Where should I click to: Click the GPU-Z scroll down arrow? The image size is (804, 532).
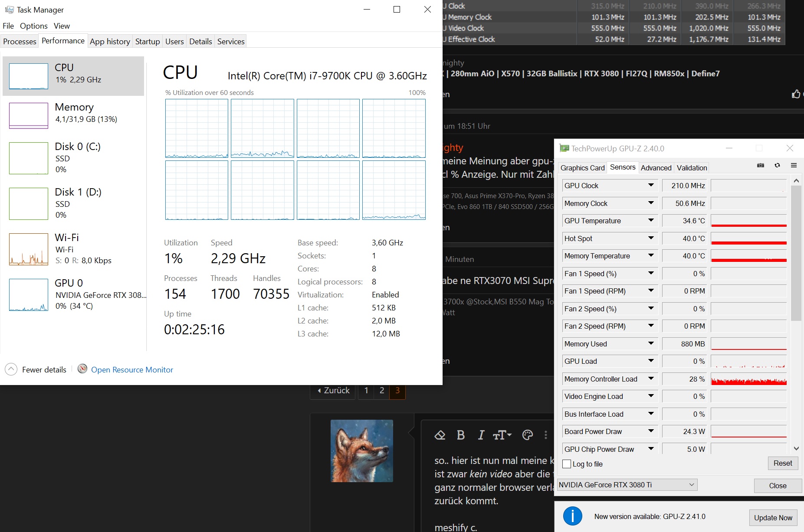click(796, 449)
